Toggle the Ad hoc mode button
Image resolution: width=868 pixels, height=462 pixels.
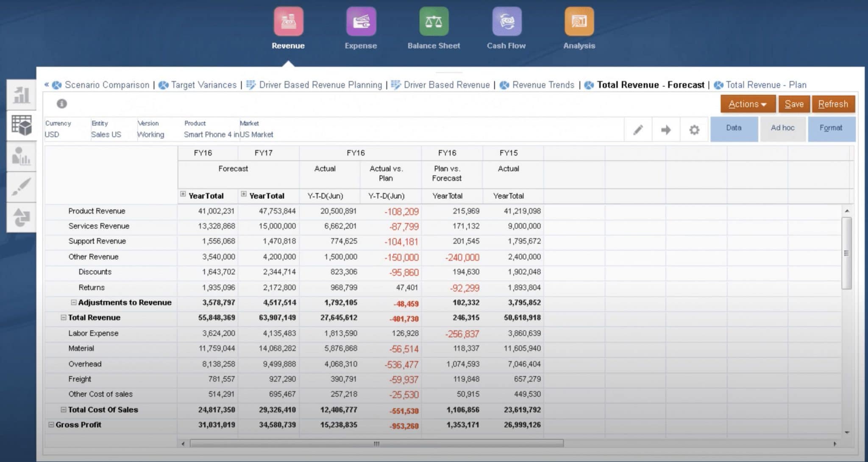[783, 128]
